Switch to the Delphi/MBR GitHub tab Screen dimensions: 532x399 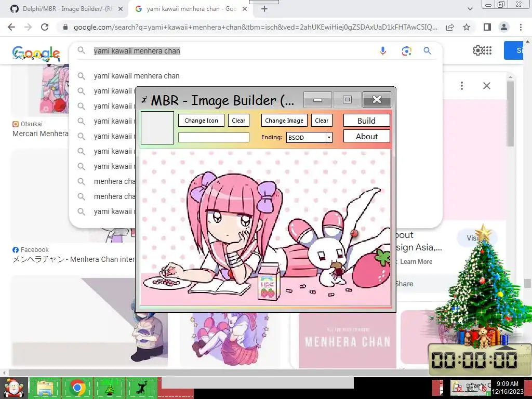click(x=66, y=9)
